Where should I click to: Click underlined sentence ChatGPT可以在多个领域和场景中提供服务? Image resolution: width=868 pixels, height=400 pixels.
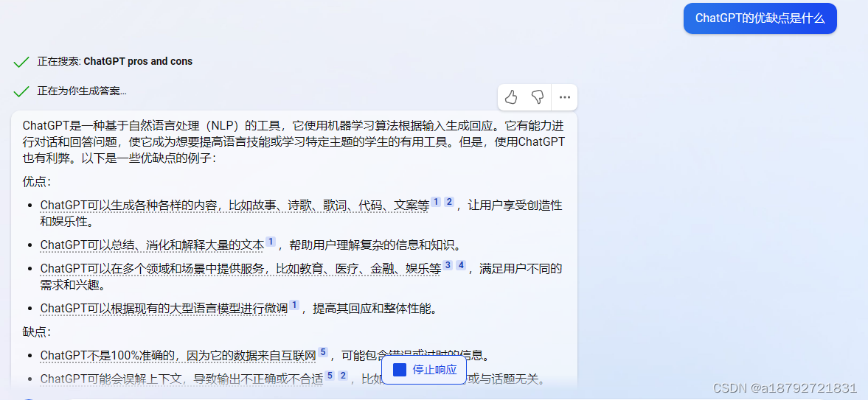[241, 269]
